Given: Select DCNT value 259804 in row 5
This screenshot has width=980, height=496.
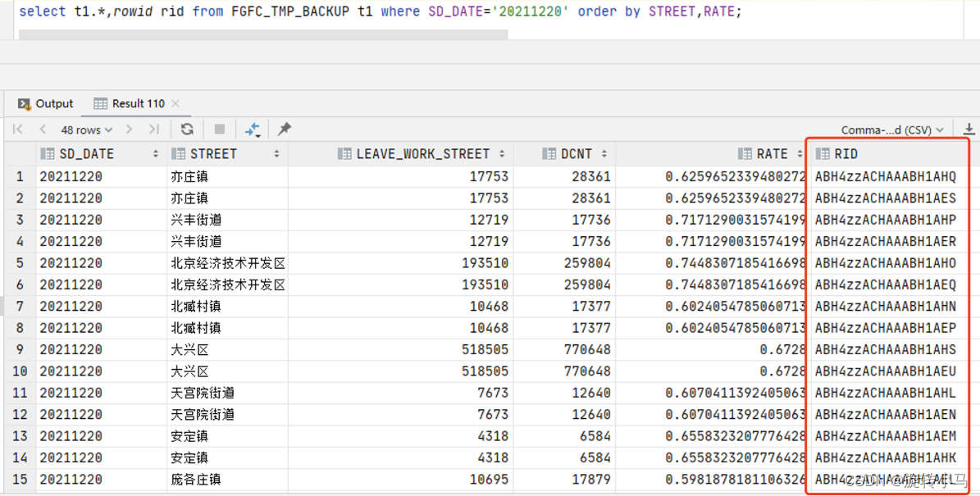Looking at the screenshot, I should (564, 263).
